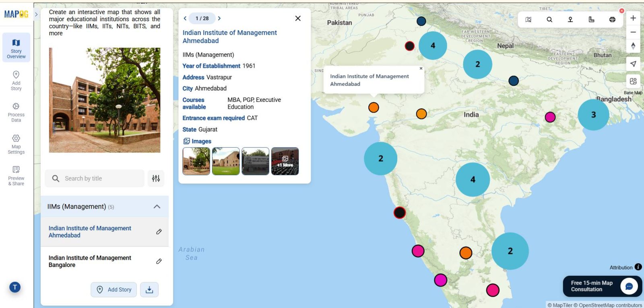Image resolution: width=644 pixels, height=308 pixels.
Task: Close the institution details popup
Action: pos(298,18)
